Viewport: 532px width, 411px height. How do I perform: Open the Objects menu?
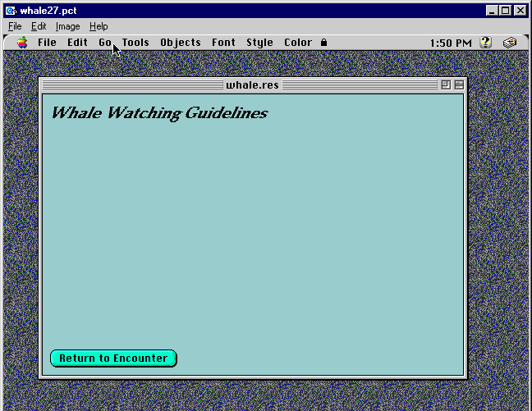click(x=181, y=43)
